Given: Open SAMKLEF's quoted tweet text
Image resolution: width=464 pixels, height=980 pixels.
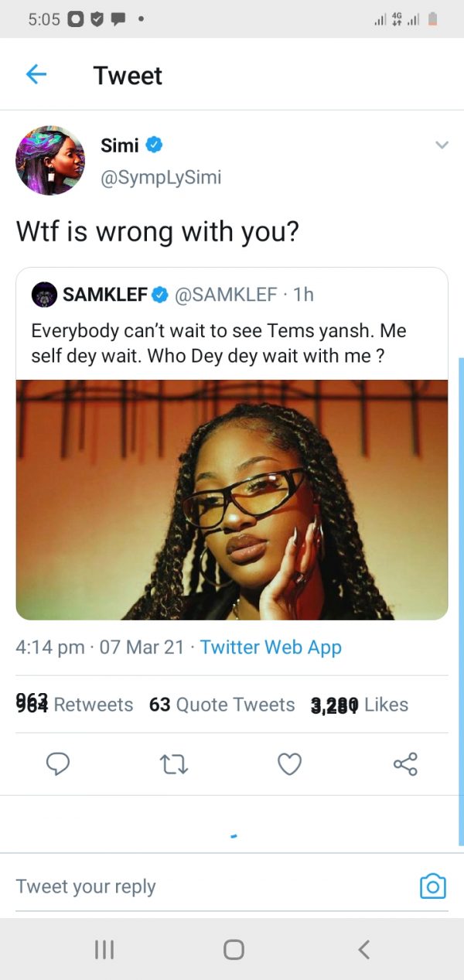Looking at the screenshot, I should (x=219, y=343).
